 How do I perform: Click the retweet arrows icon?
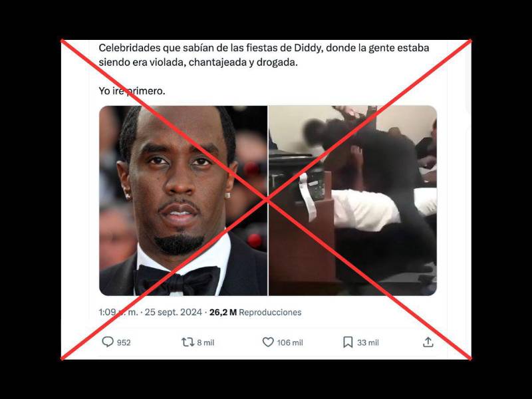pyautogui.click(x=188, y=342)
